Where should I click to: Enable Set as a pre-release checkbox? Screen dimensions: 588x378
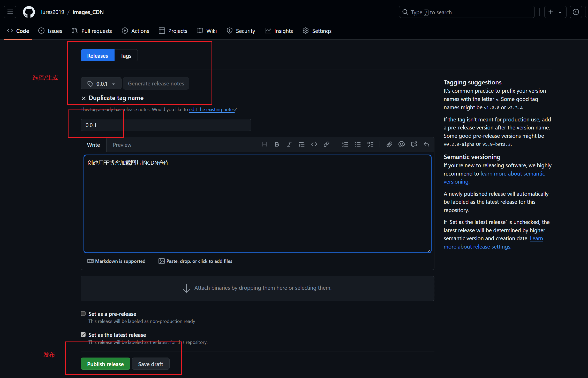pyautogui.click(x=83, y=314)
